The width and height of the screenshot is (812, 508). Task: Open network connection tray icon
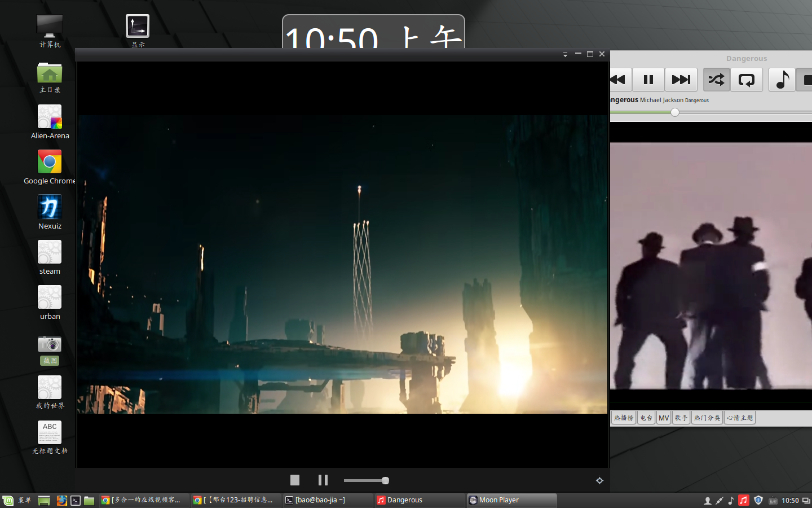[x=720, y=500]
